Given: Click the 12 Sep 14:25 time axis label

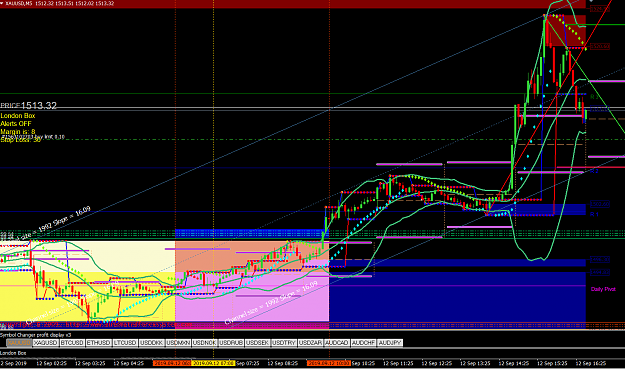Looking at the screenshot, I should (x=514, y=363).
